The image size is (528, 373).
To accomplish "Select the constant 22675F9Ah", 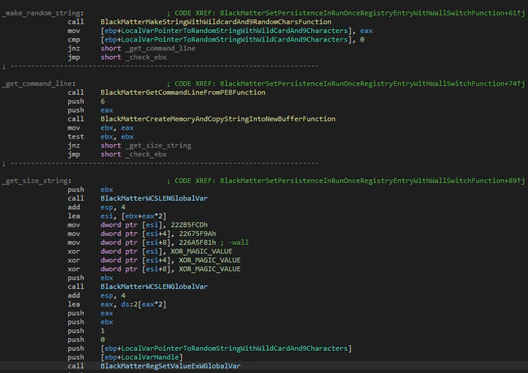I will pyautogui.click(x=198, y=234).
